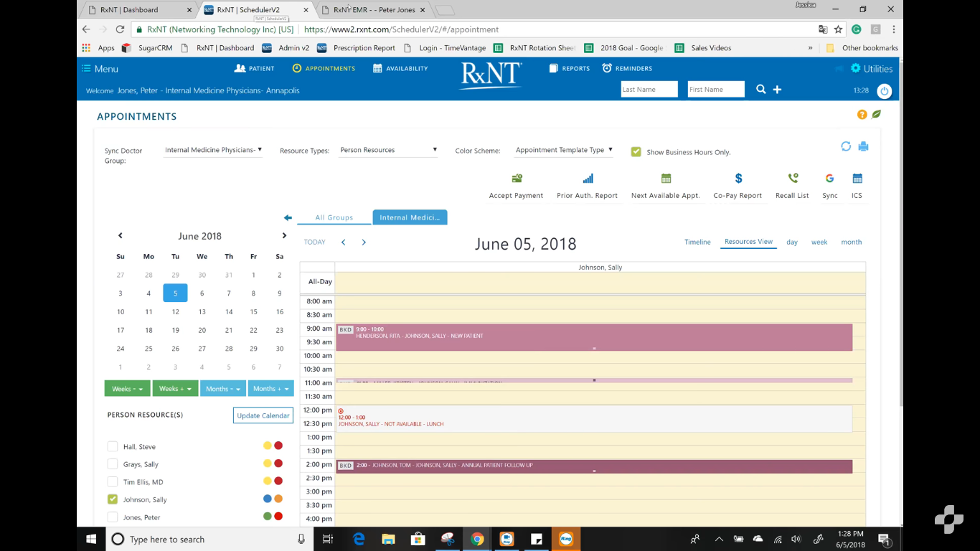Open the Prior Auth. Report icon
This screenshot has height=551, width=980.
(x=588, y=179)
